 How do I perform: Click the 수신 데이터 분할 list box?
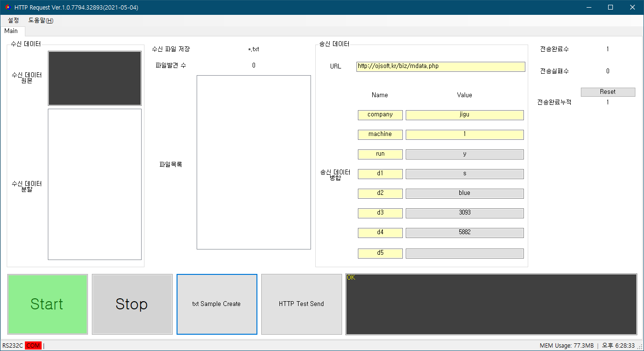(x=95, y=184)
